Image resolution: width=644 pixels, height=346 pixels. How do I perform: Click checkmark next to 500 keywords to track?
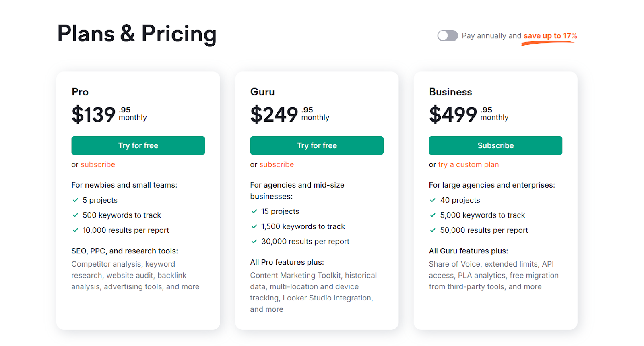[x=75, y=215]
